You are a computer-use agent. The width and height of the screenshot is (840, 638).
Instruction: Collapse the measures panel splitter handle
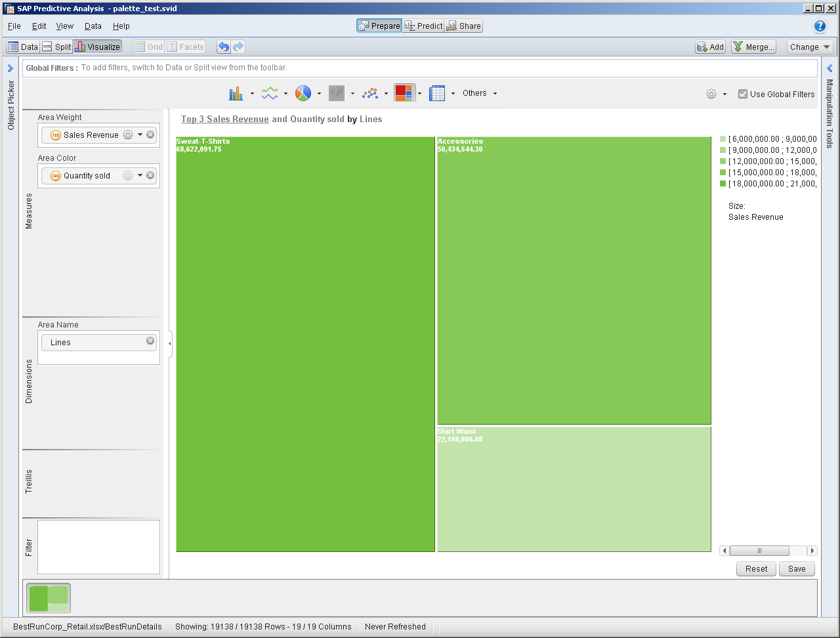point(170,343)
